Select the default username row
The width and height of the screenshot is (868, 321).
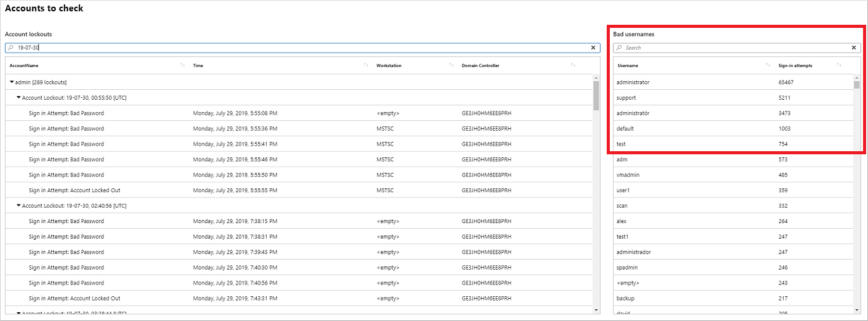(x=733, y=128)
